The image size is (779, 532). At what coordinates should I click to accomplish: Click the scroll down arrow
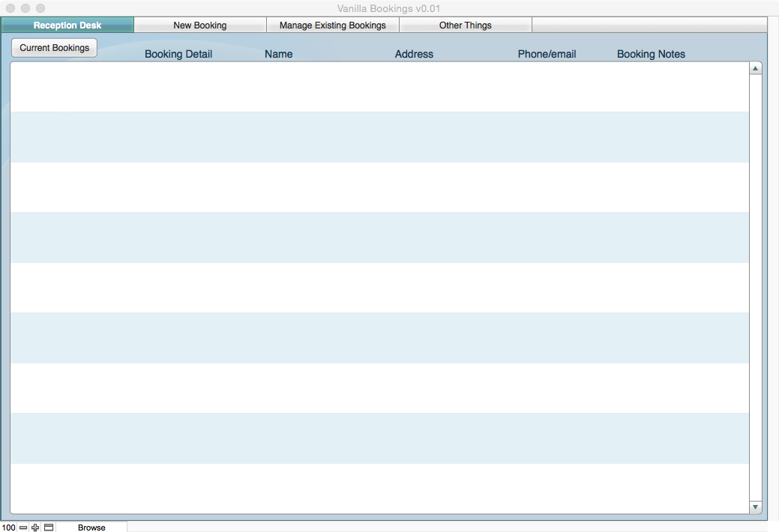(756, 507)
